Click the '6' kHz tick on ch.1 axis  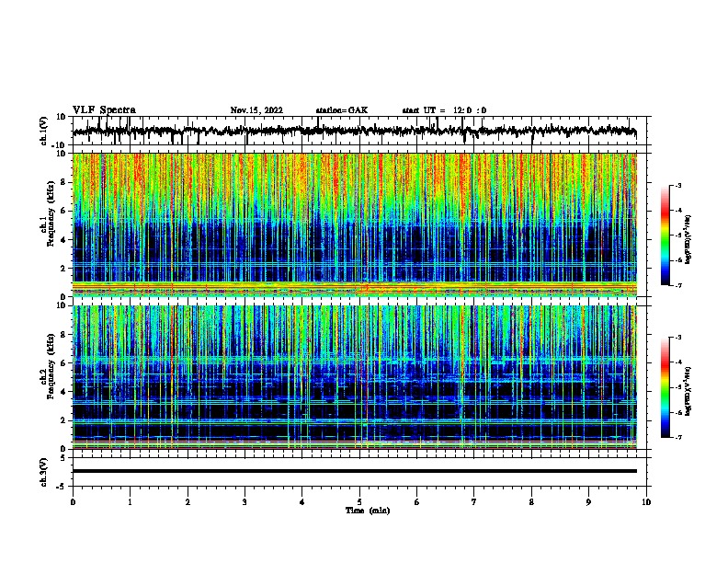[x=64, y=211]
